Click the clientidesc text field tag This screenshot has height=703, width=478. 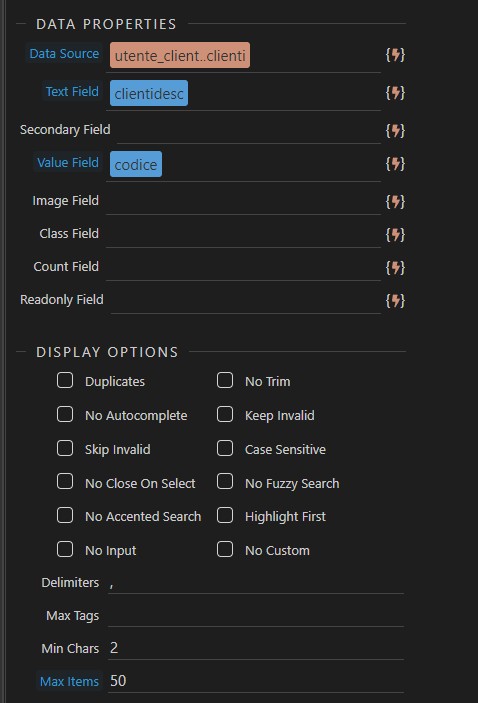(x=149, y=93)
